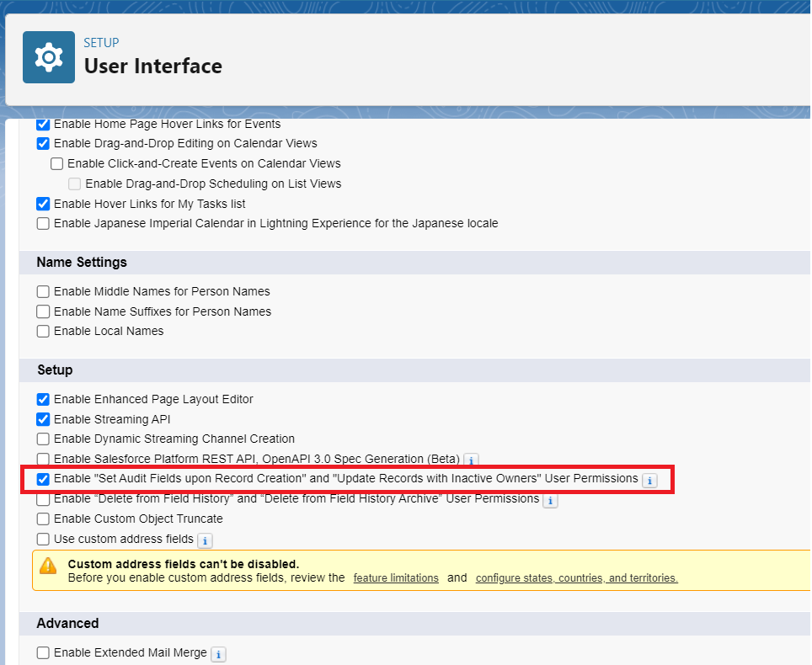Disable Home Page Hover Links for Events

point(43,124)
